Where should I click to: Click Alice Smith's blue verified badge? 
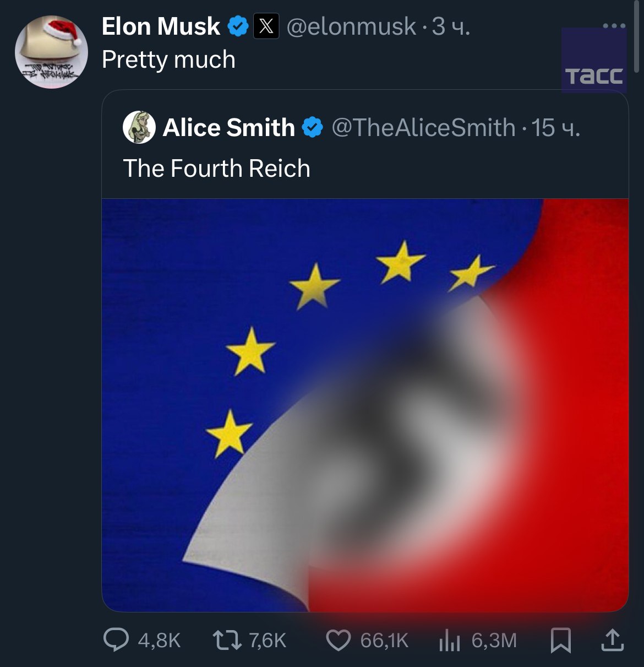[x=312, y=128]
